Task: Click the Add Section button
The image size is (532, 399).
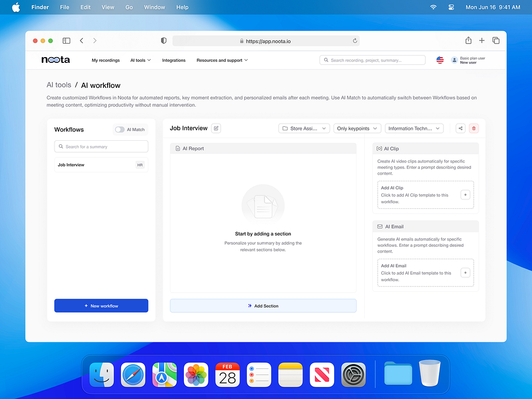Action: click(263, 305)
